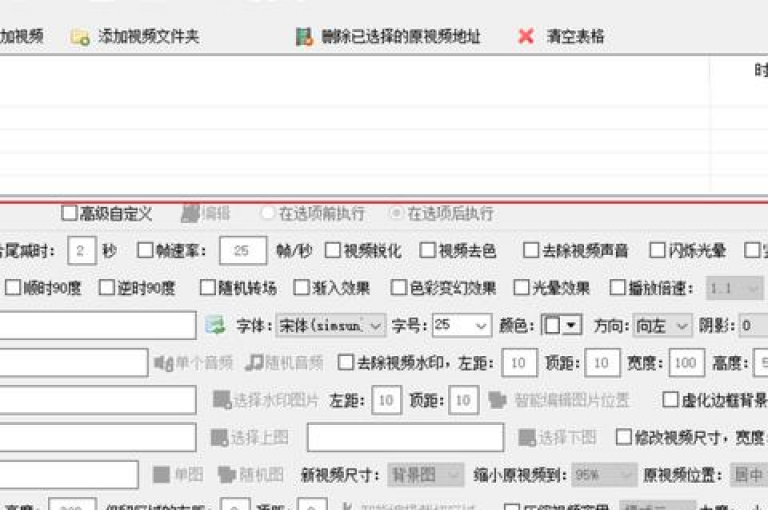Image resolution: width=768 pixels, height=510 pixels.
Task: Click the 片尾减时 seconds field showing 2
Action: tap(82, 250)
